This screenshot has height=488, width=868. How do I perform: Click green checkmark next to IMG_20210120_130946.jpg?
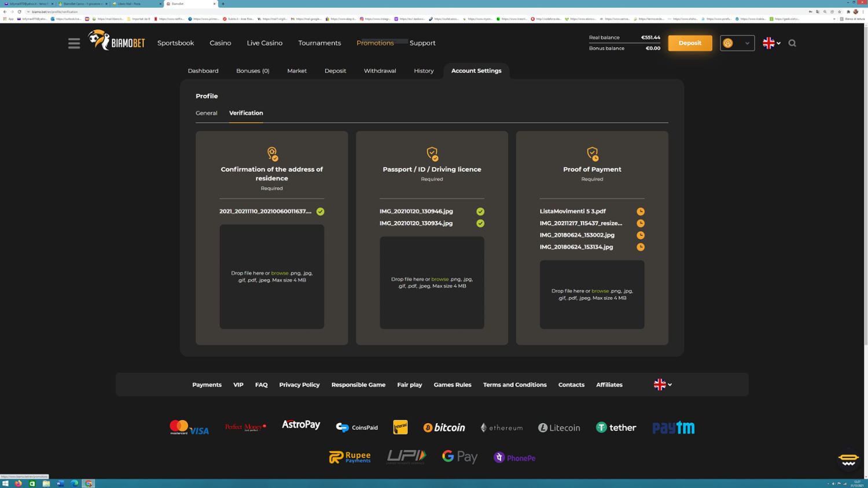click(x=480, y=212)
